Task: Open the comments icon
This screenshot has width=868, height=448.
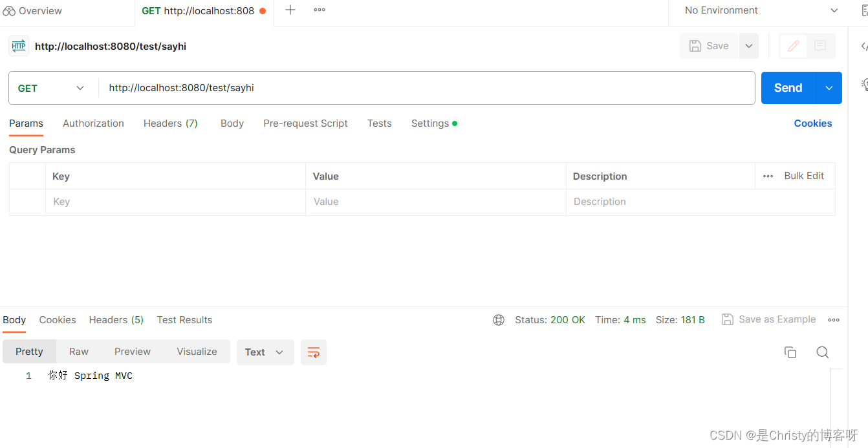Action: [820, 46]
